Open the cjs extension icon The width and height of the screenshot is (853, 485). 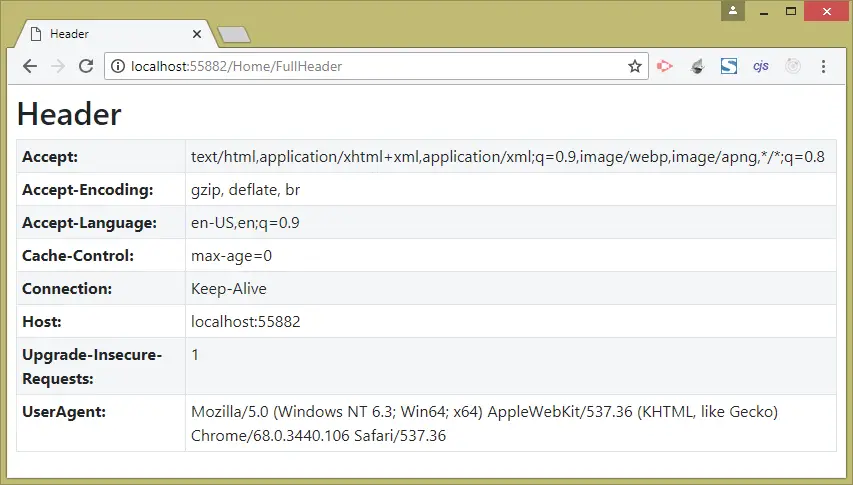(761, 66)
